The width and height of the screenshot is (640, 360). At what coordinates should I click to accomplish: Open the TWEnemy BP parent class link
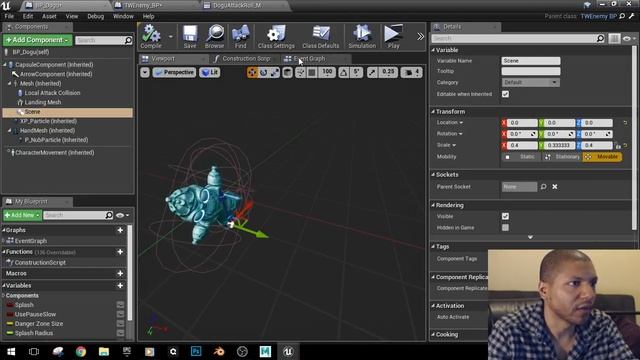[599, 16]
